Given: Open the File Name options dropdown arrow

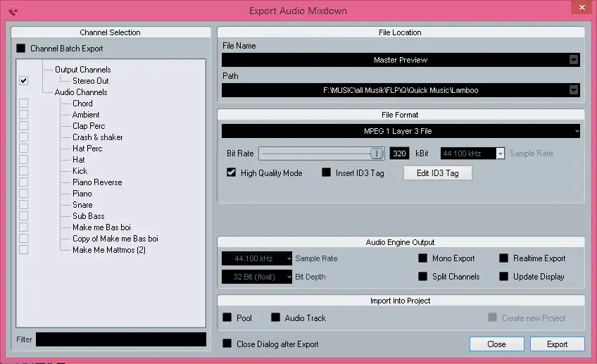Looking at the screenshot, I should click(573, 60).
